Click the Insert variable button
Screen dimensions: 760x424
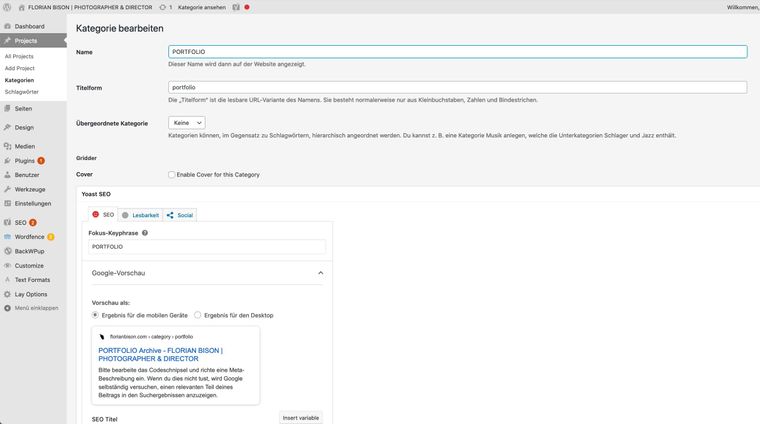tap(300, 418)
